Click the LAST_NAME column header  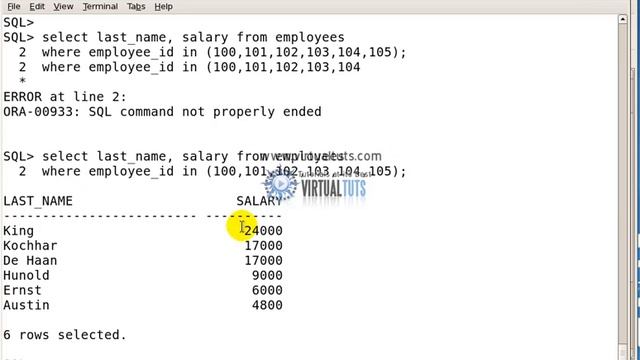38,201
